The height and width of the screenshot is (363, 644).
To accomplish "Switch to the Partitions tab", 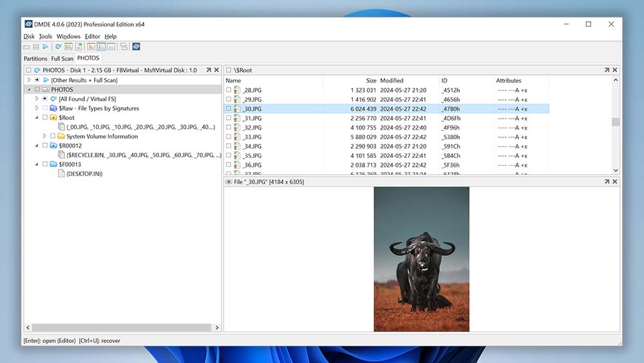I will point(35,59).
